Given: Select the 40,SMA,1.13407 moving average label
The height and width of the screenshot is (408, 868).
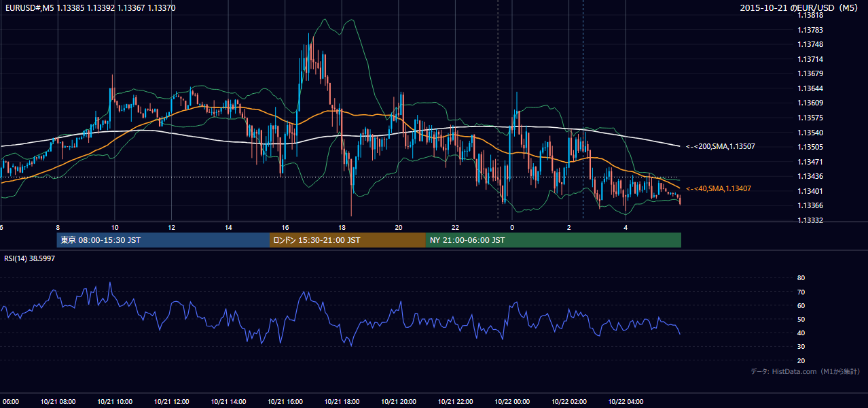Looking at the screenshot, I should click(719, 188).
